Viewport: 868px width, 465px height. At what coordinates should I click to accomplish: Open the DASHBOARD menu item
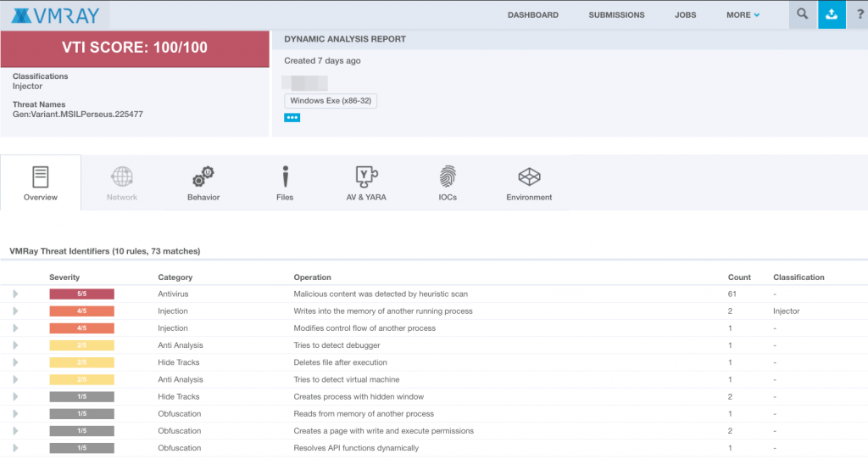pyautogui.click(x=533, y=15)
